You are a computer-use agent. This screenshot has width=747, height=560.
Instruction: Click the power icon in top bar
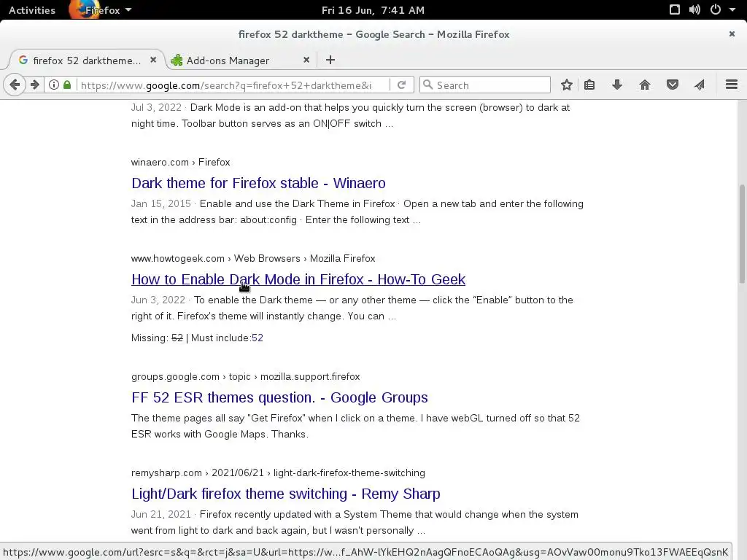pos(715,9)
